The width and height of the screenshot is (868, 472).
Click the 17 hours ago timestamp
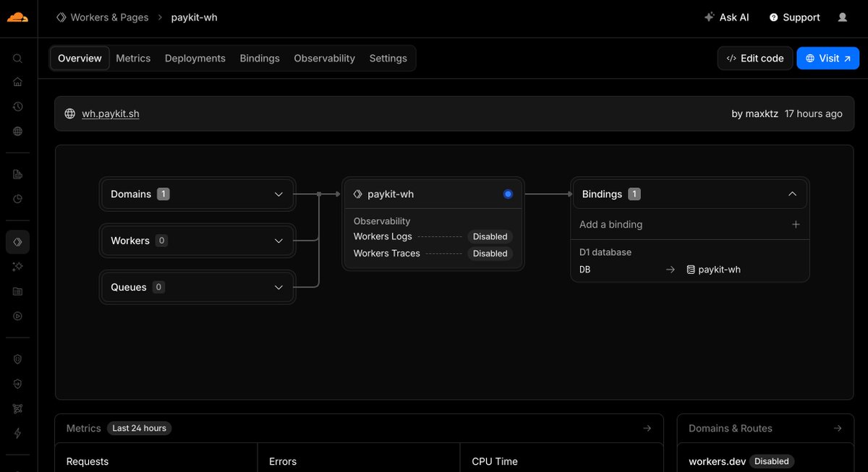click(x=814, y=113)
